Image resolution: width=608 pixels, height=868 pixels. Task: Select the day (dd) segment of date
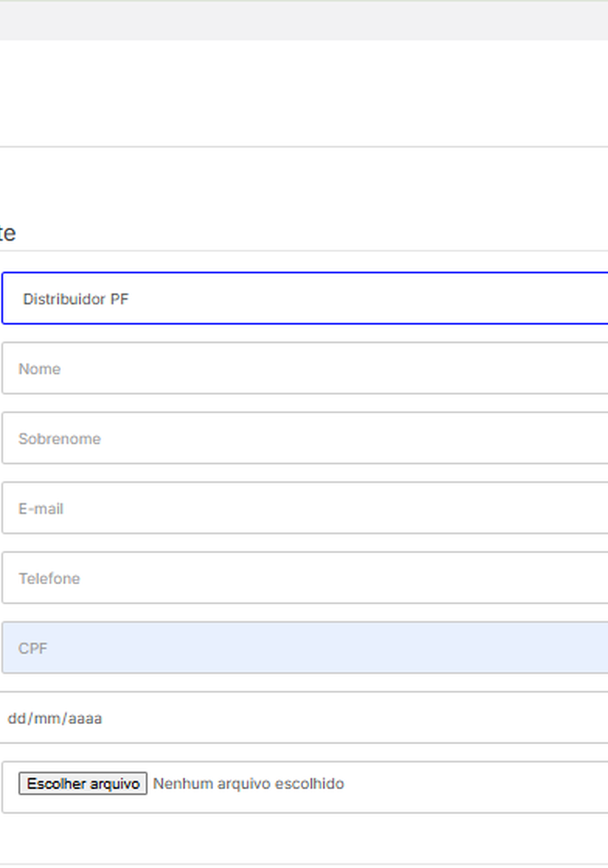(x=17, y=719)
